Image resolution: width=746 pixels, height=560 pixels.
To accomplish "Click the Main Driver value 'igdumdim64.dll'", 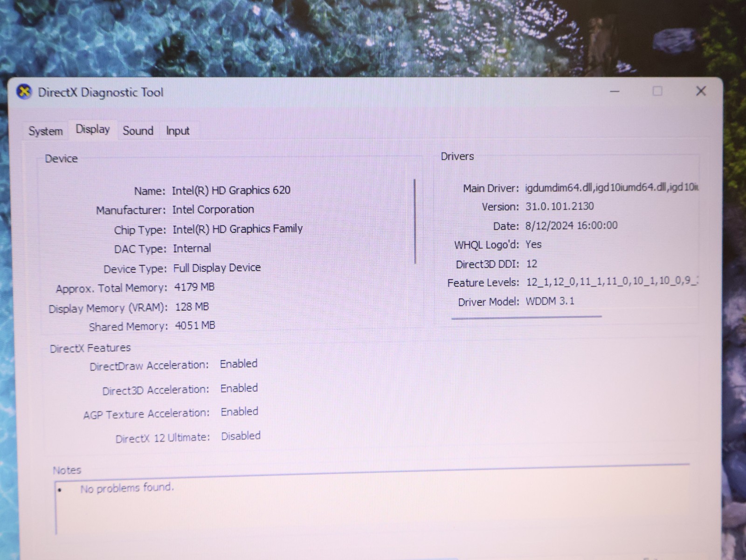I will click(559, 187).
